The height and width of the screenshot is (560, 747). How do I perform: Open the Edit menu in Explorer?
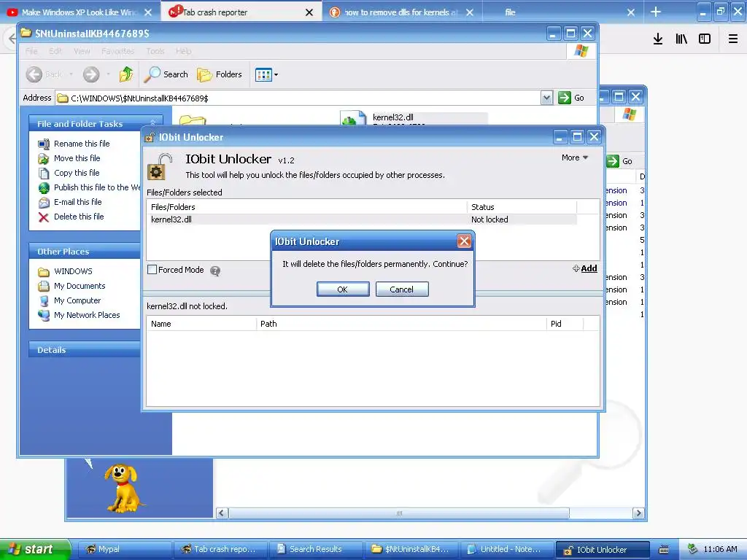(x=55, y=51)
